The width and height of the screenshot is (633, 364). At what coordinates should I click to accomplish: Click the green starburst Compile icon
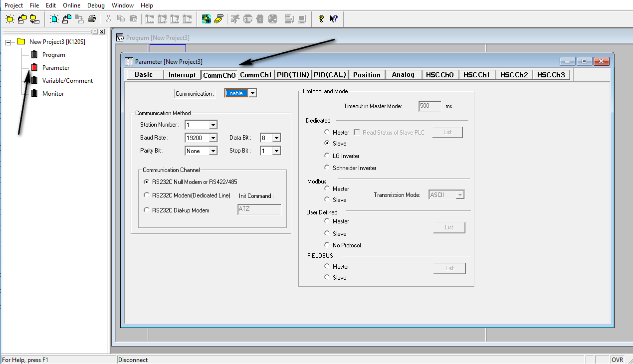pos(206,19)
